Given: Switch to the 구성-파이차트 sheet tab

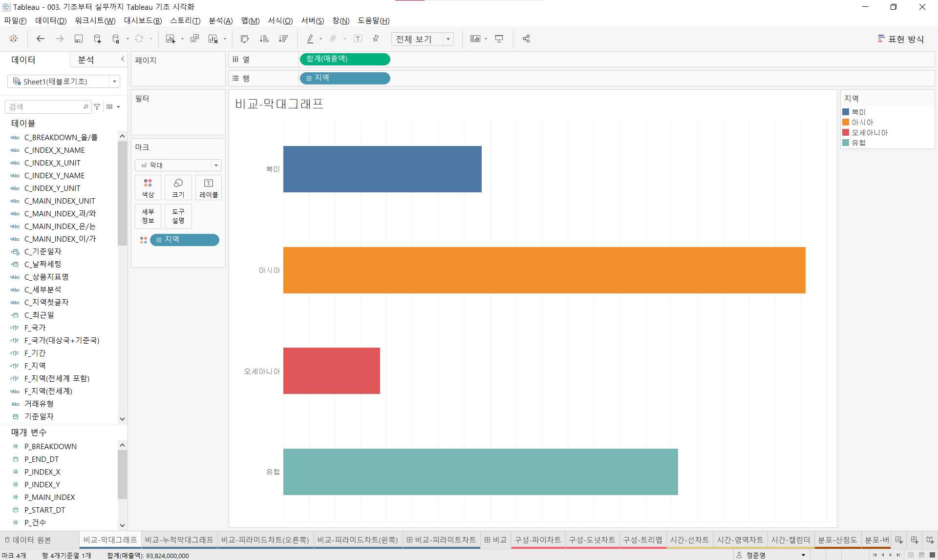Looking at the screenshot, I should [x=537, y=539].
